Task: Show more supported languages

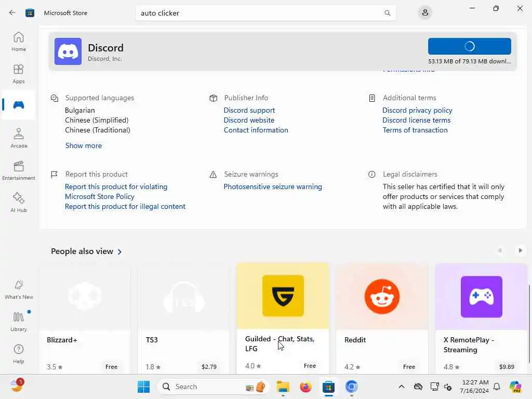Action: (x=84, y=145)
